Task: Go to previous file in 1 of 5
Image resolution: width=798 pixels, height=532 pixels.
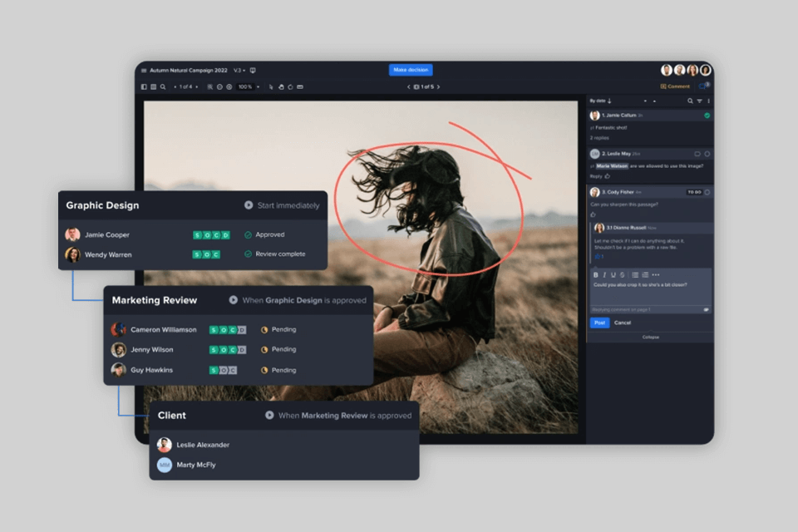Action: pyautogui.click(x=408, y=86)
